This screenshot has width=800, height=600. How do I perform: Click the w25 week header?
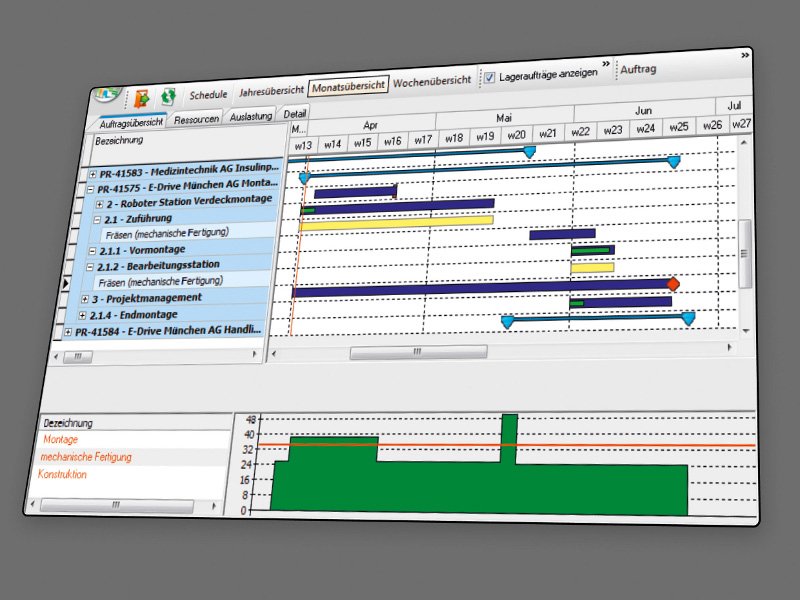coord(679,127)
